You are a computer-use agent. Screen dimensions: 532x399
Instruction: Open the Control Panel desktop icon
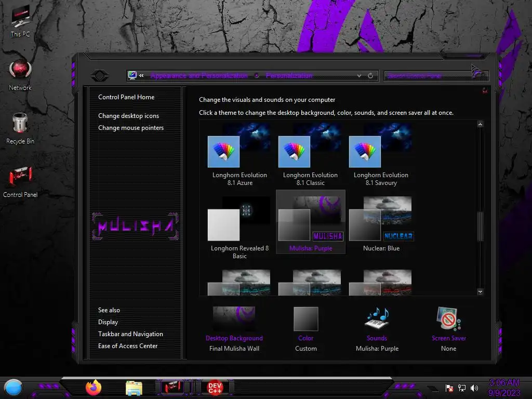tap(20, 182)
